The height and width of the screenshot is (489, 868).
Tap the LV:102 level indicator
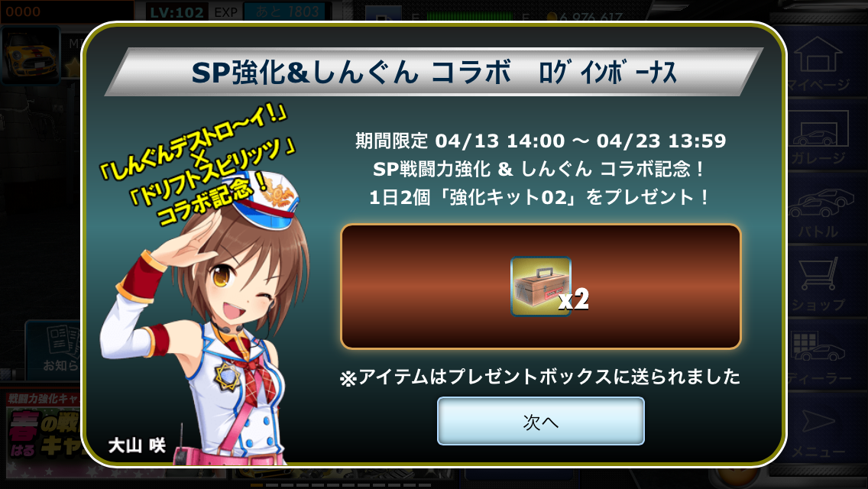[x=177, y=11]
